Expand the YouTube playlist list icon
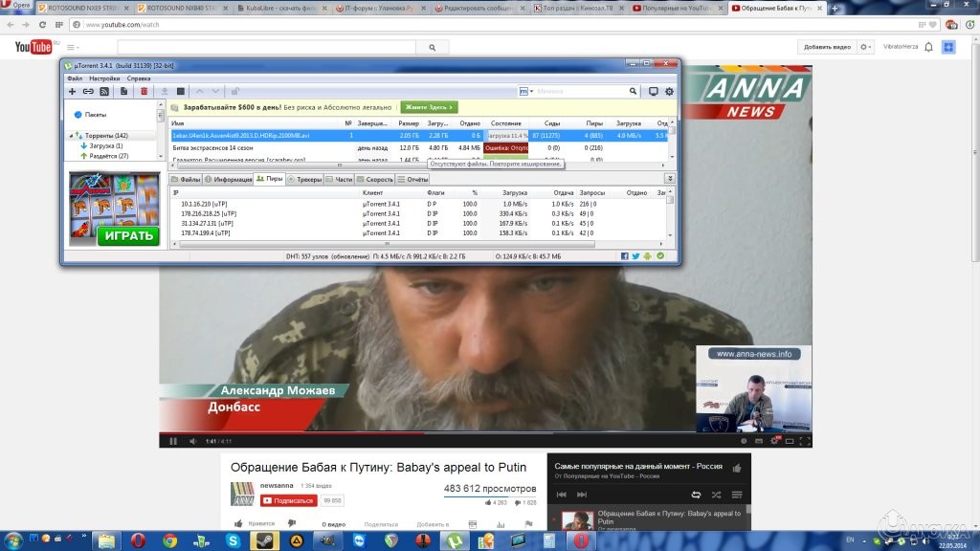 coord(737,495)
